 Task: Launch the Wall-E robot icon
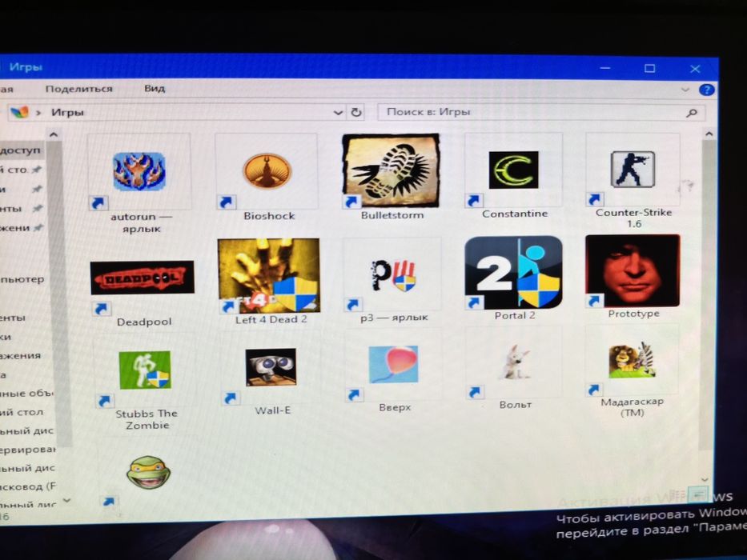271,367
